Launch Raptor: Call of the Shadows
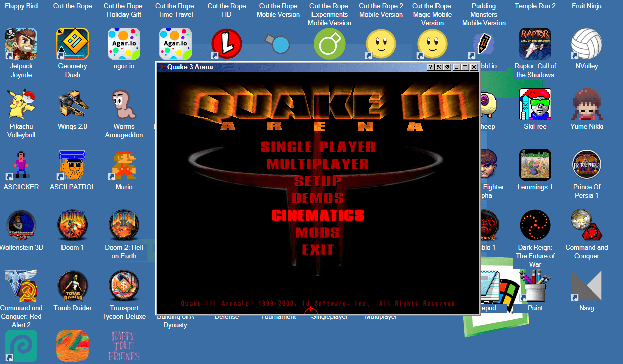Screen dimensions: 623x364 coord(535,44)
